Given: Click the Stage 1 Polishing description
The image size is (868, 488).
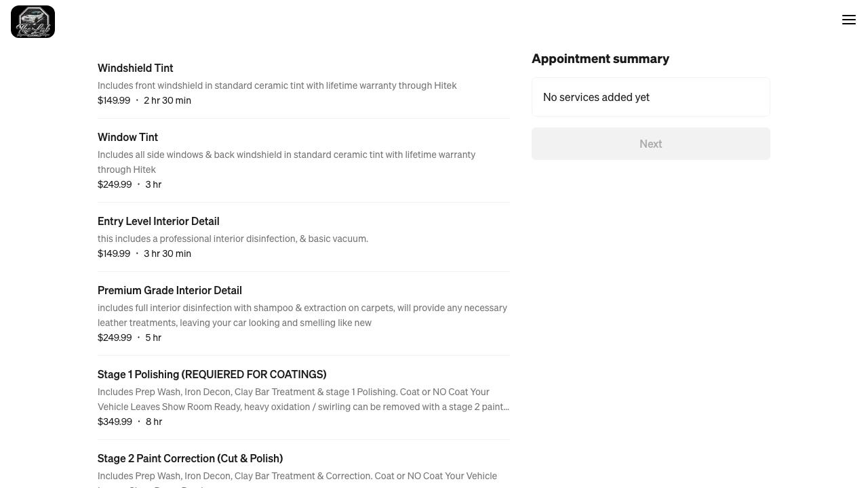Looking at the screenshot, I should 302,399.
